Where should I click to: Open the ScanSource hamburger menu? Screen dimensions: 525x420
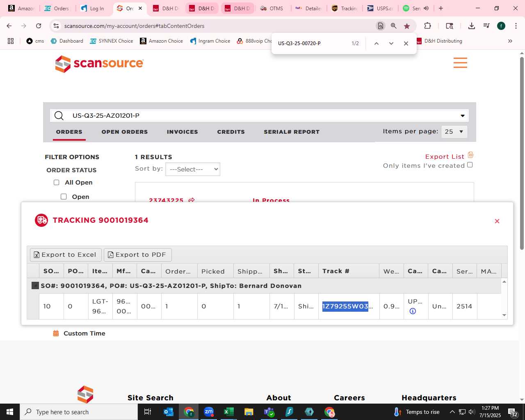460,63
